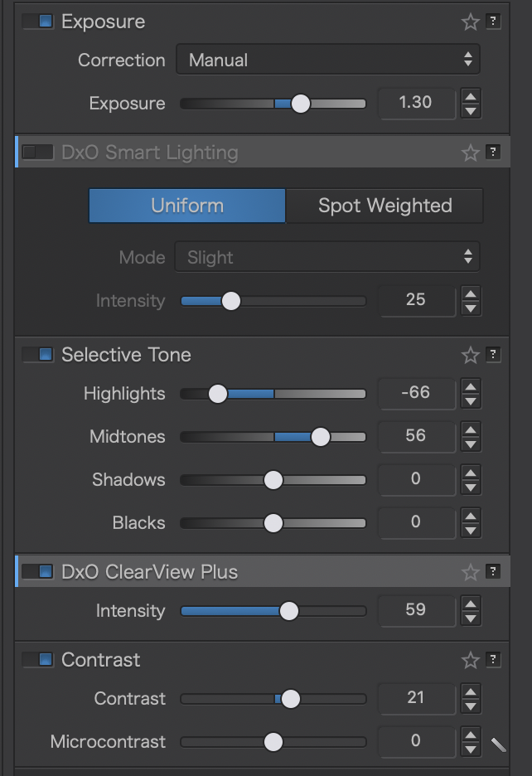Click the Microcontrast magic wand icon
The height and width of the screenshot is (776, 532).
498,744
